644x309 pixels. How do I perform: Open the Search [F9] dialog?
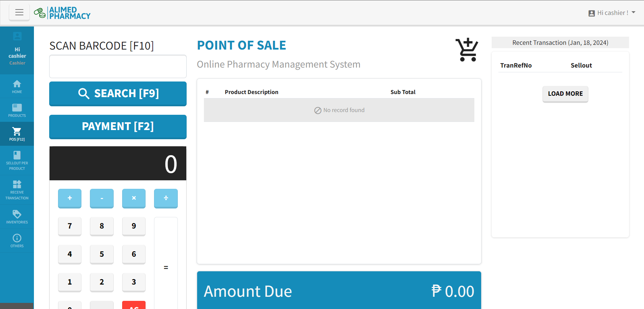pyautogui.click(x=118, y=94)
